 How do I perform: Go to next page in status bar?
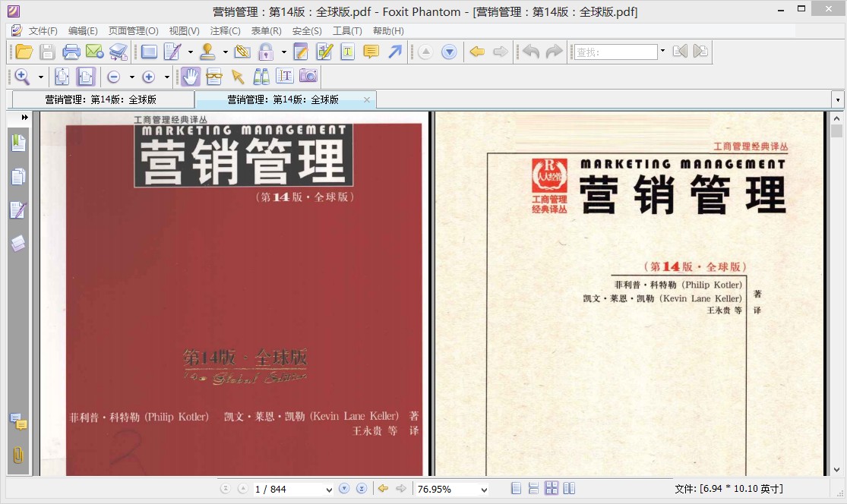pyautogui.click(x=344, y=489)
